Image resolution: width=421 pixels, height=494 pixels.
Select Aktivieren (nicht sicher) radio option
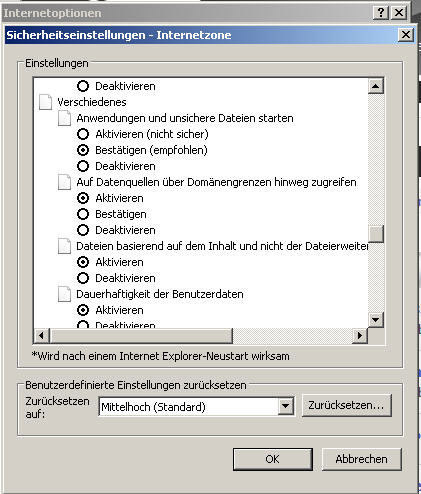pyautogui.click(x=83, y=134)
